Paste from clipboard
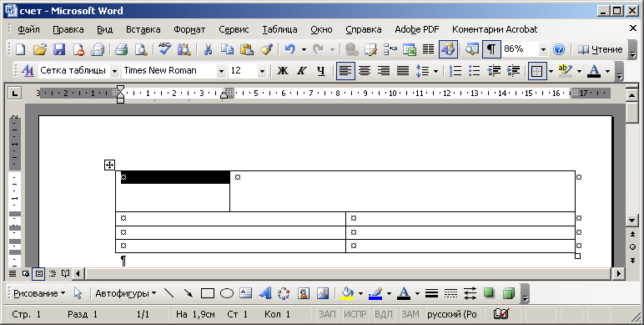644x325 pixels. 246,49
